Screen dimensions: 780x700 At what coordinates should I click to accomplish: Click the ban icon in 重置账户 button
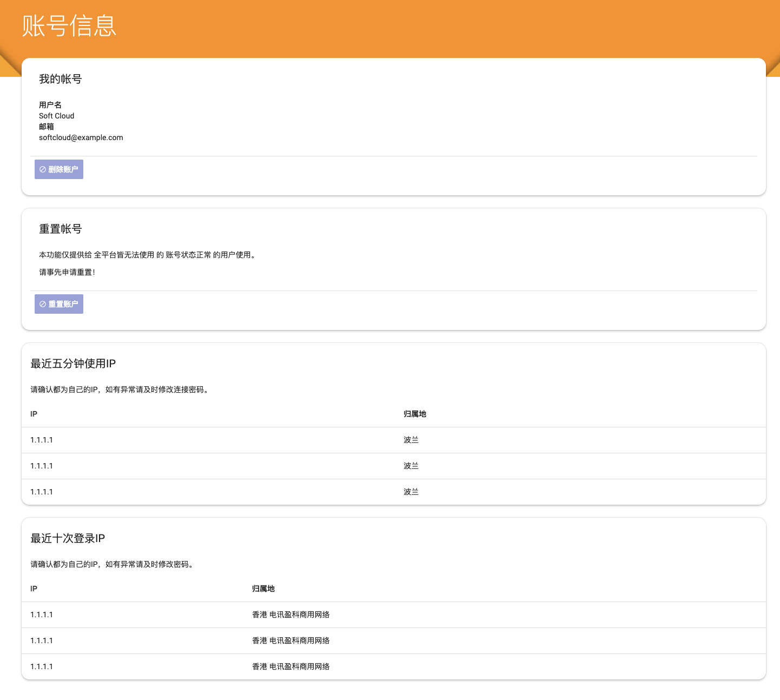click(43, 304)
